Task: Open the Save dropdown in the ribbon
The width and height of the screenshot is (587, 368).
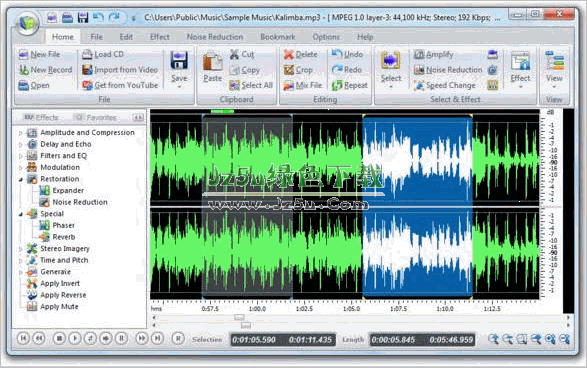Action: 179,70
